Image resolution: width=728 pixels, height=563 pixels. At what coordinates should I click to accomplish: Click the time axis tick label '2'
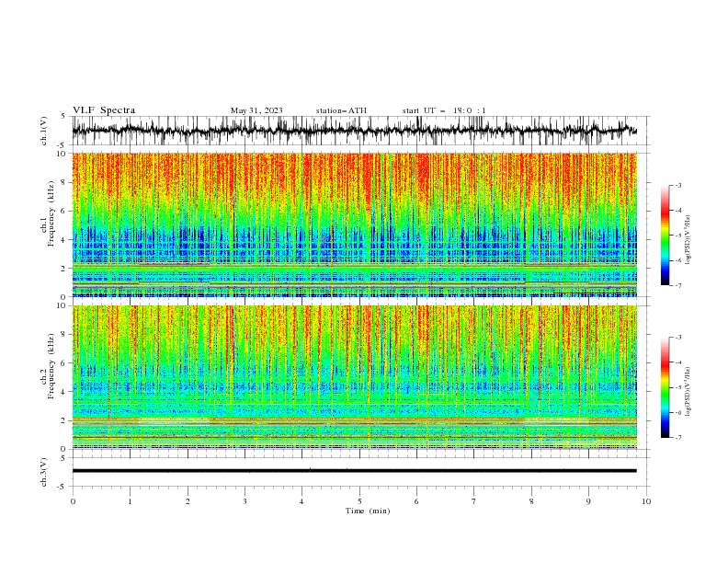[x=188, y=501]
